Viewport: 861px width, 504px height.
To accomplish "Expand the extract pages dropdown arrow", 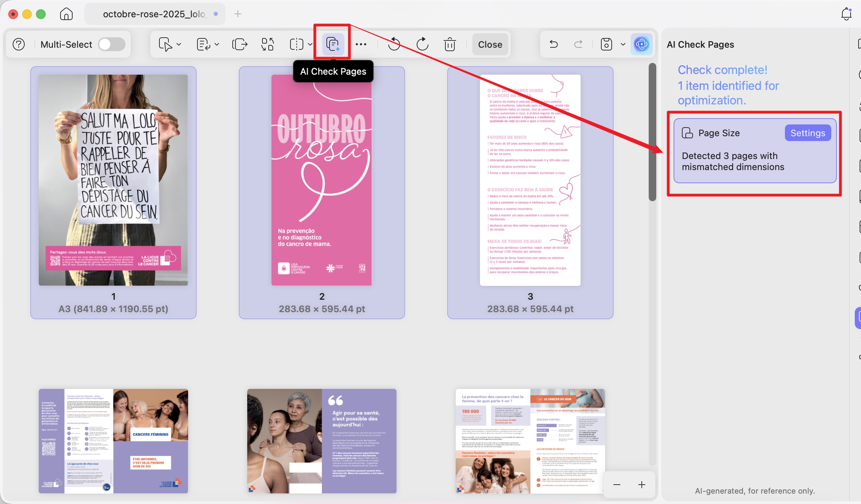I will (217, 44).
